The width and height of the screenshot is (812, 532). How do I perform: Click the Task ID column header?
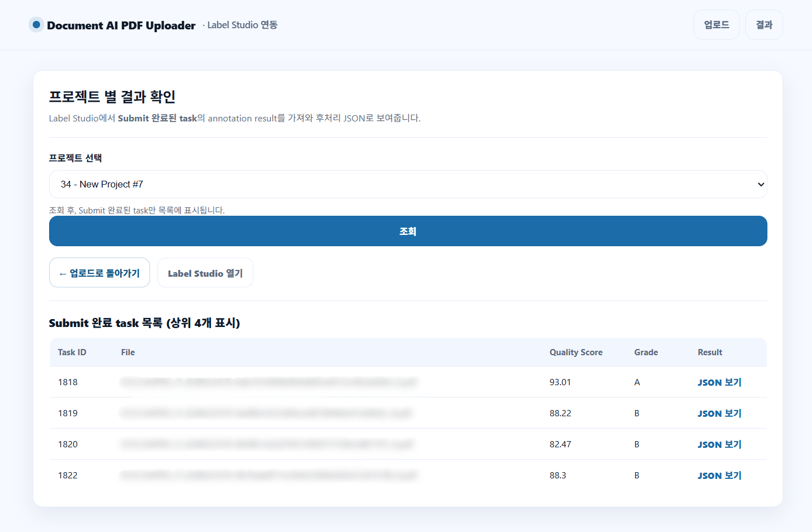72,352
